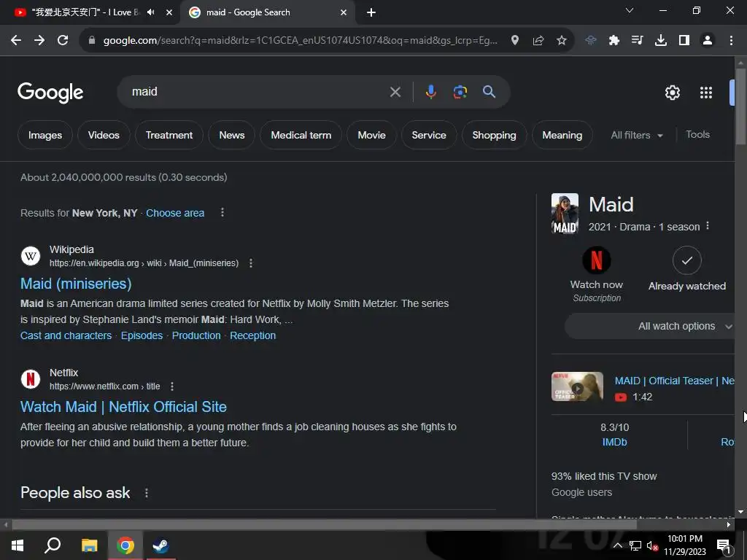Image resolution: width=747 pixels, height=560 pixels.
Task: Select the Medical term chip
Action: click(301, 135)
